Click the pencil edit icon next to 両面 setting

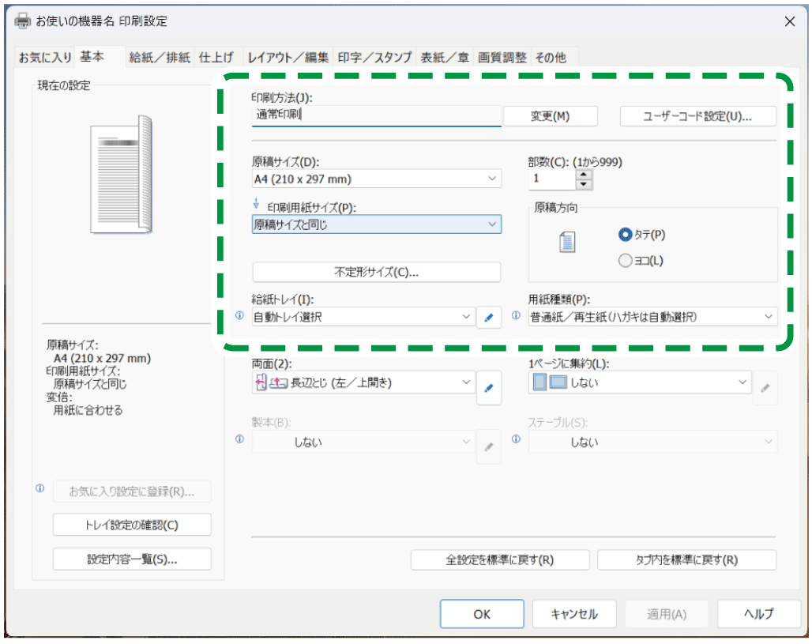[489, 387]
